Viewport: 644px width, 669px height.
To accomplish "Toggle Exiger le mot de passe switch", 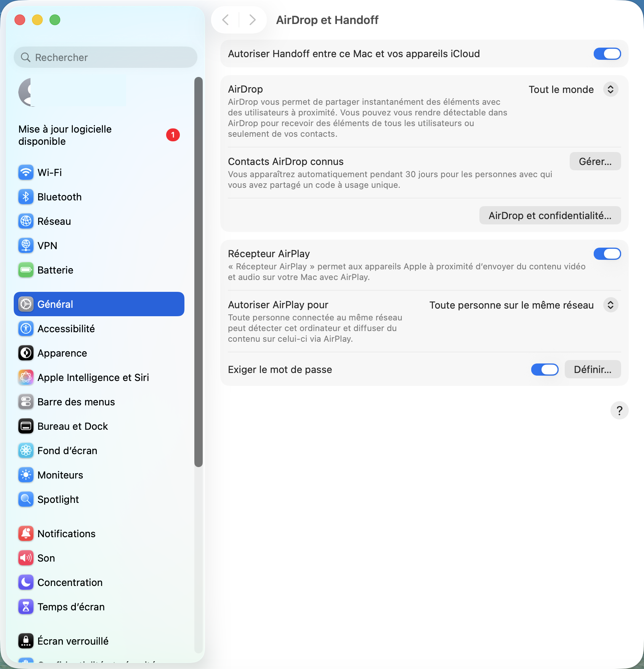I will tap(545, 370).
